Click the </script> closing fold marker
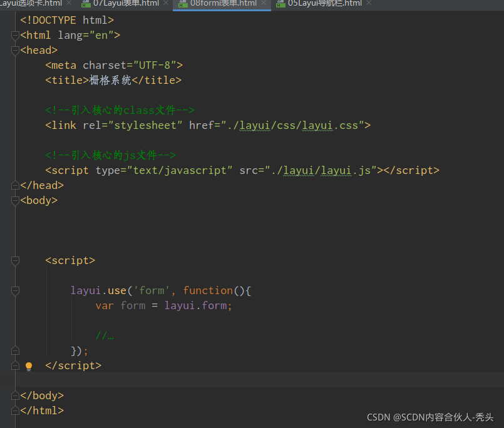Screen dimensions: 504x428 tap(15, 365)
